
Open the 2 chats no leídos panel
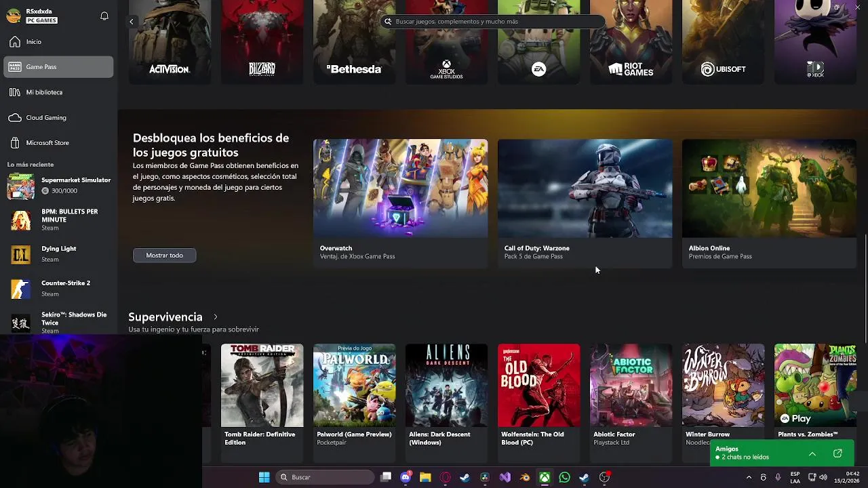point(745,457)
